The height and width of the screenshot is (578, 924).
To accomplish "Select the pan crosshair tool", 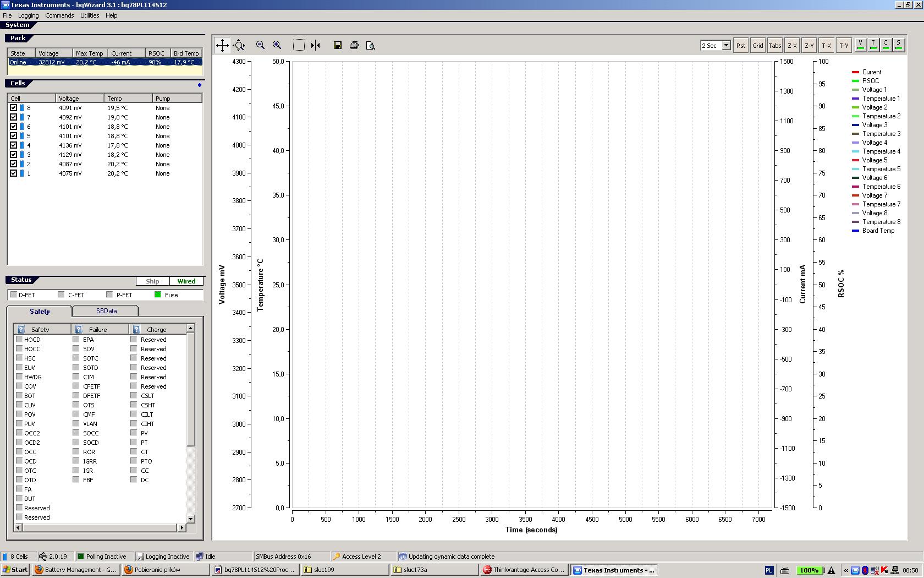I will tap(222, 45).
